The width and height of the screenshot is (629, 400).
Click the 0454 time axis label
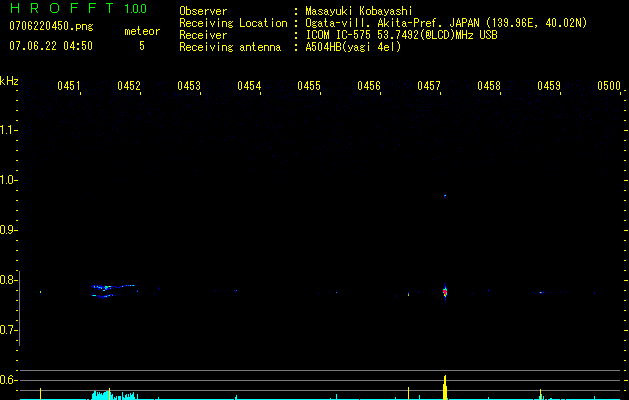click(249, 86)
